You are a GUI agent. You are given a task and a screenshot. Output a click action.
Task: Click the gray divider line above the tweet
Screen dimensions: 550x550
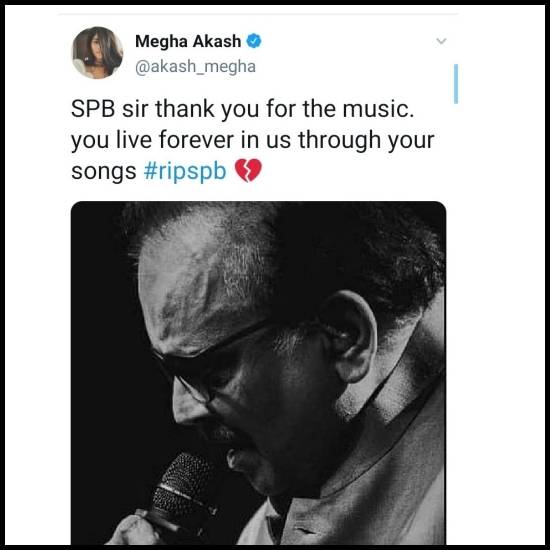click(x=259, y=14)
